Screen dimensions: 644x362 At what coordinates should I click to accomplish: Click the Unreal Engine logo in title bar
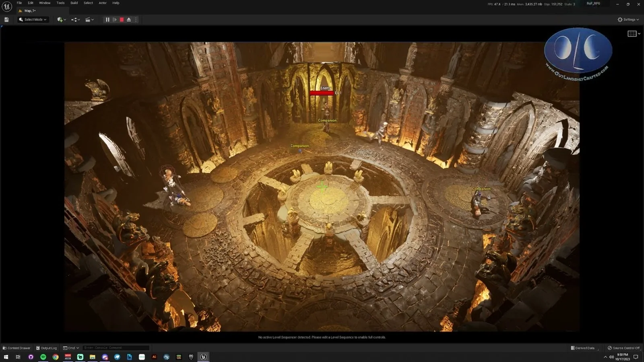tap(7, 7)
